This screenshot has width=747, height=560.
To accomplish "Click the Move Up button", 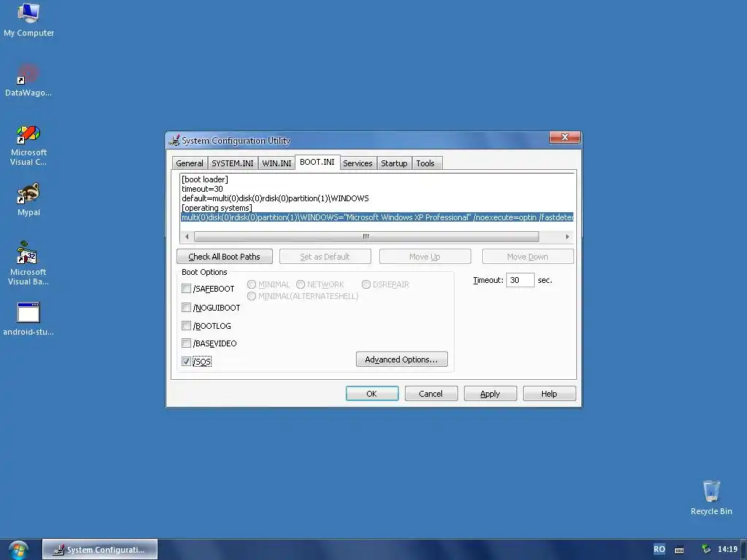I will coord(425,257).
